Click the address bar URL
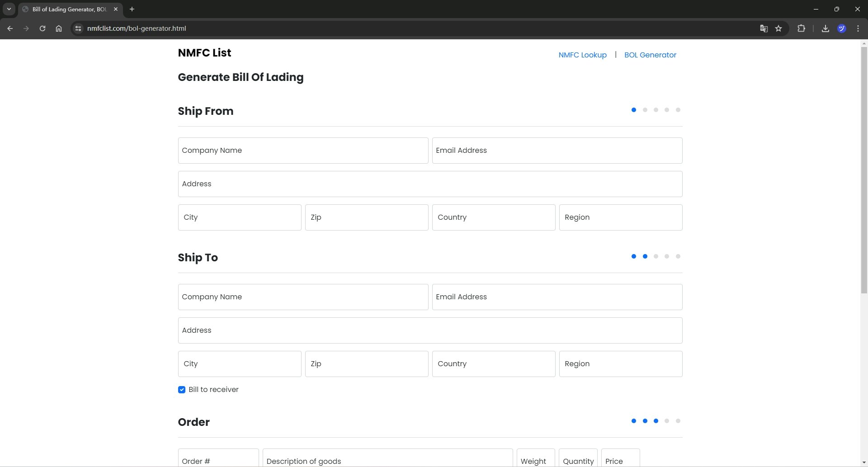This screenshot has width=868, height=467. coord(137,28)
